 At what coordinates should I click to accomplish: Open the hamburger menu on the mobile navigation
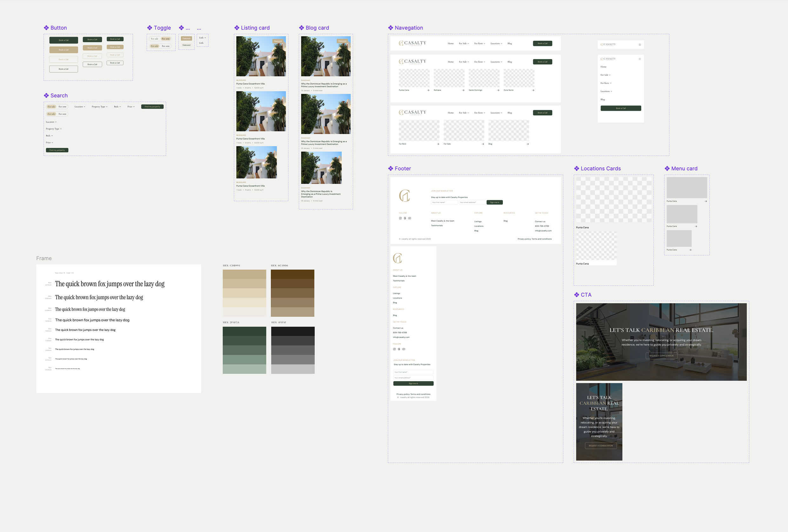pyautogui.click(x=640, y=44)
